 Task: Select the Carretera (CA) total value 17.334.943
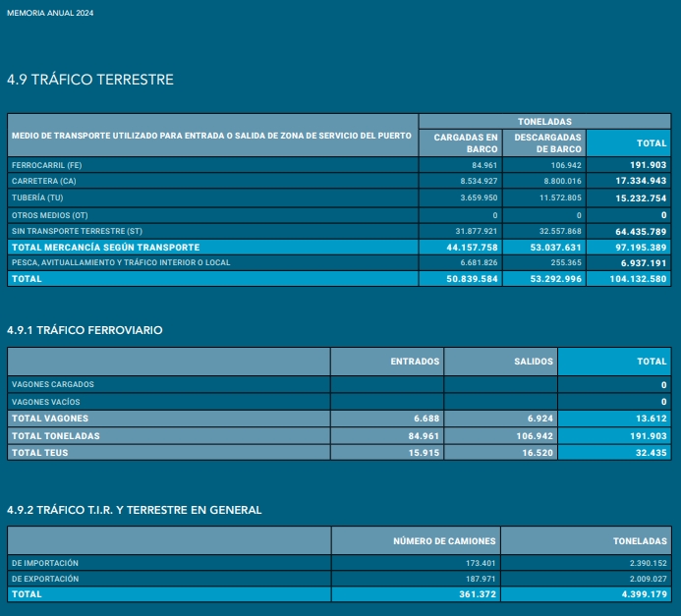641,182
